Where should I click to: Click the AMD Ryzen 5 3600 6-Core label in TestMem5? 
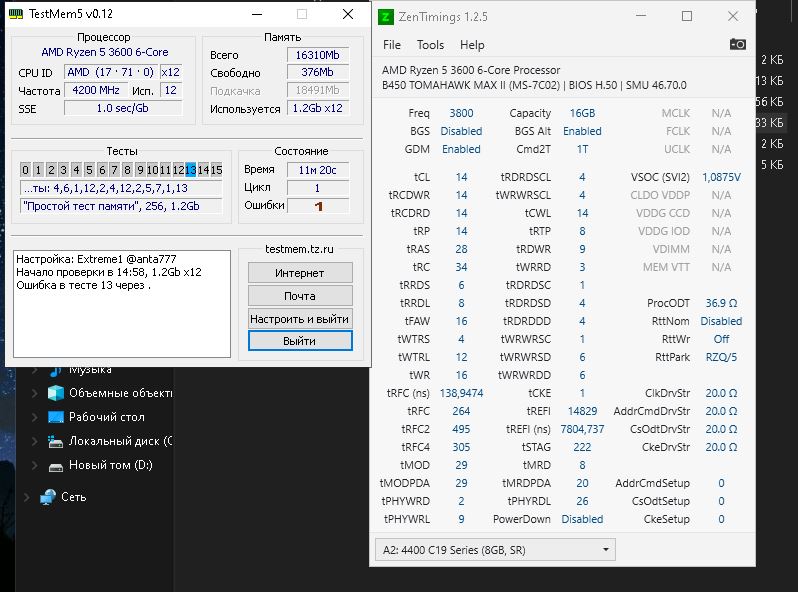coord(105,52)
